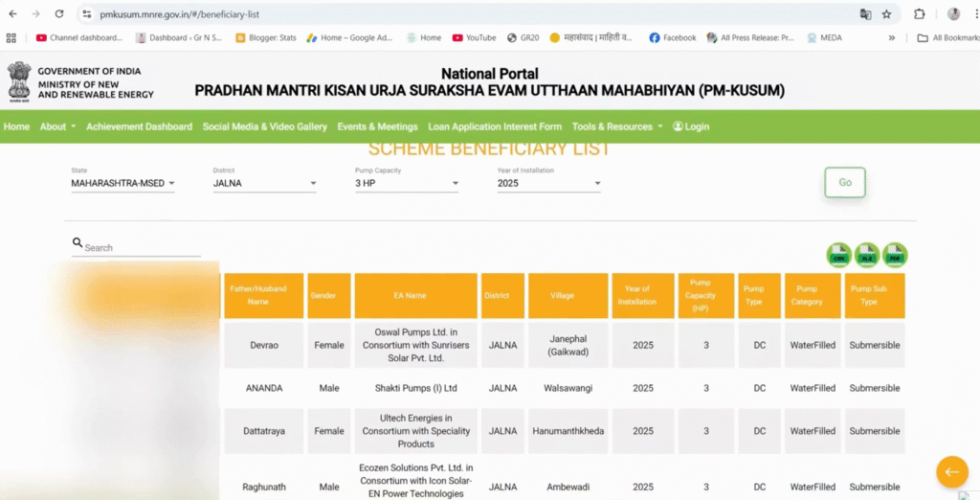This screenshot has width=980, height=500.
Task: Click the Google Translate icon in address bar
Action: [865, 14]
